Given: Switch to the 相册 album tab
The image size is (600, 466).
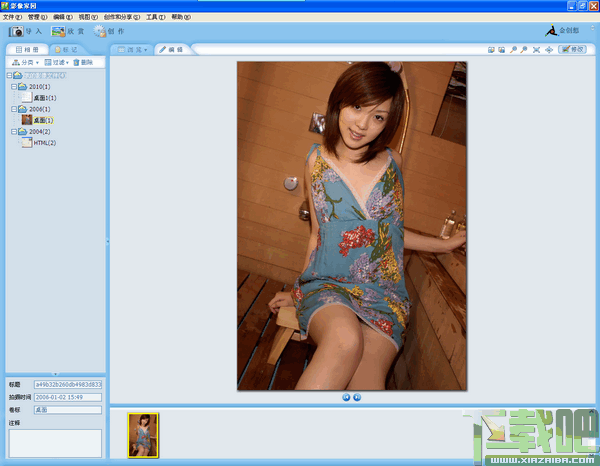Looking at the screenshot, I should click(x=27, y=49).
